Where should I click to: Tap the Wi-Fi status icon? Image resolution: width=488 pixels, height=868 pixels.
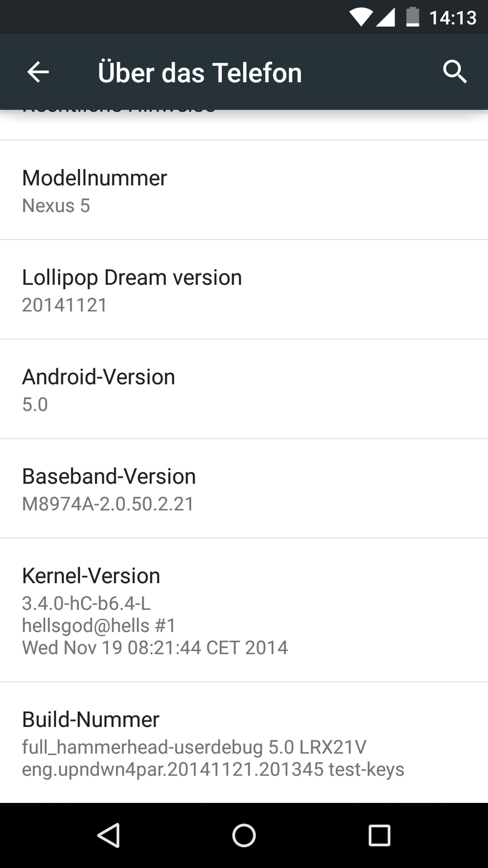361,17
